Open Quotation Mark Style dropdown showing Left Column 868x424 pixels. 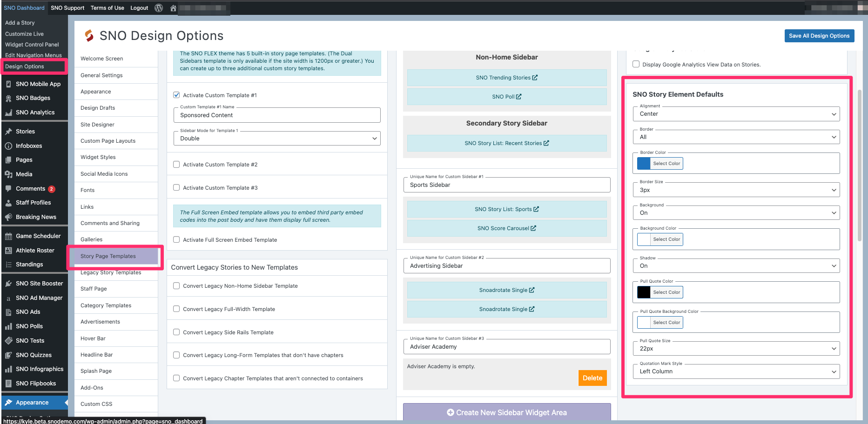coord(736,371)
